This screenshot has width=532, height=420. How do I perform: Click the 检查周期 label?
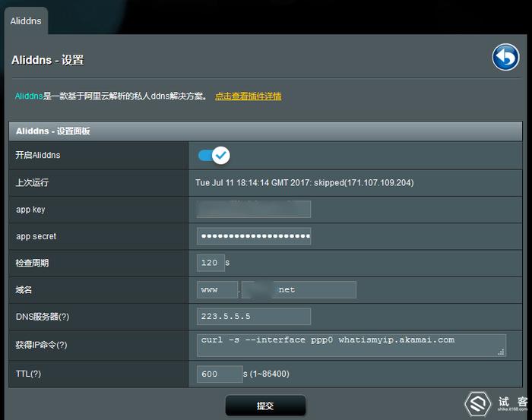32,263
